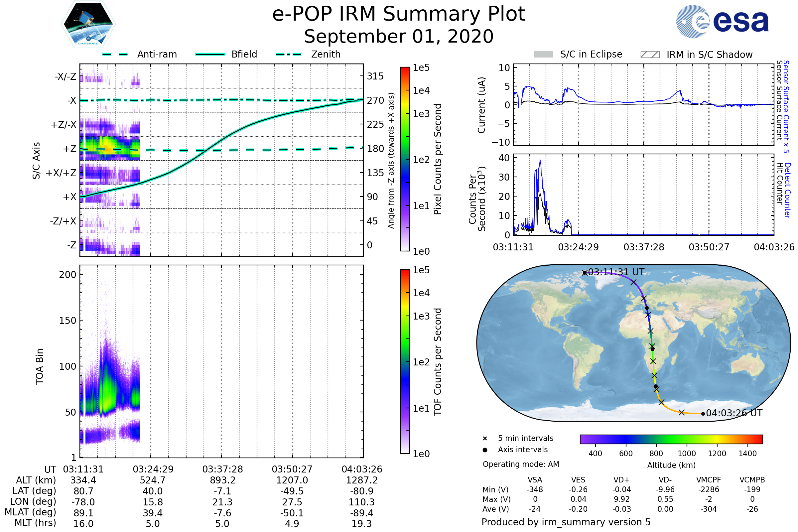Click the e-POP IRM Summary Plot title
Image resolution: width=798 pixels, height=532 pixels.
click(x=399, y=14)
